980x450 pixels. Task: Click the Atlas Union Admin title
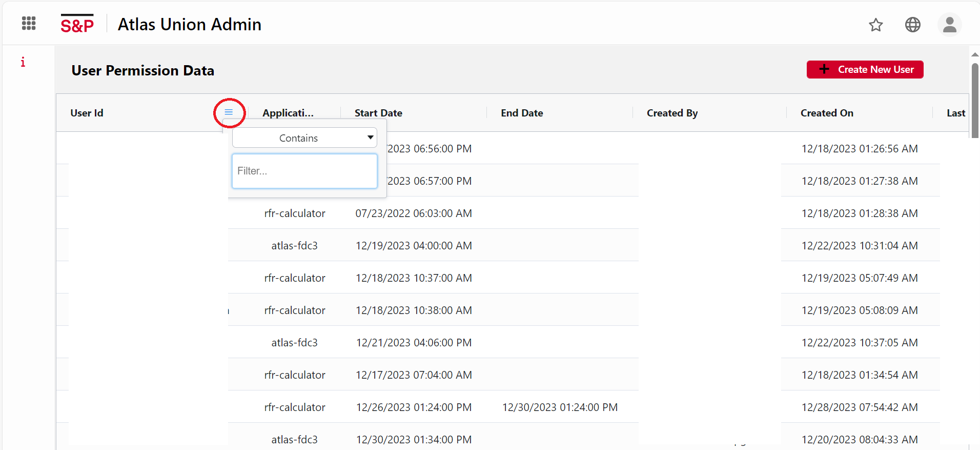[190, 25]
